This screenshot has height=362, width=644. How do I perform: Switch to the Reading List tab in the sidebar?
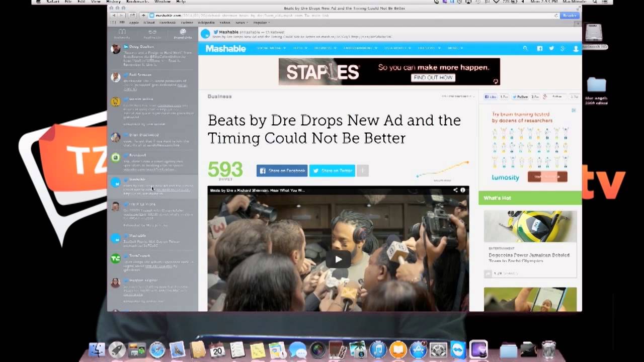tap(152, 33)
